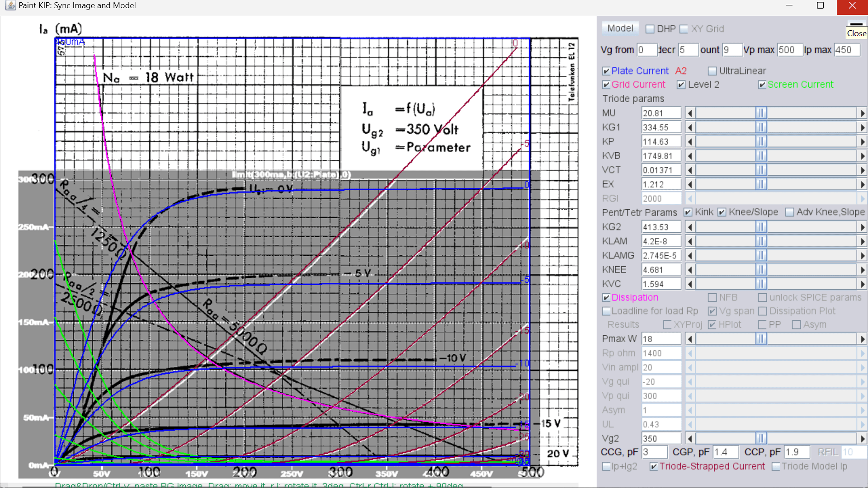
Task: Increase KLAMG with right arrow
Action: tap(862, 255)
